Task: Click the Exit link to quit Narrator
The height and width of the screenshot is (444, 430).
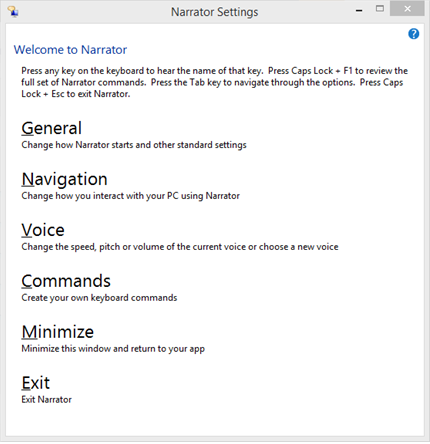Action: 35,383
